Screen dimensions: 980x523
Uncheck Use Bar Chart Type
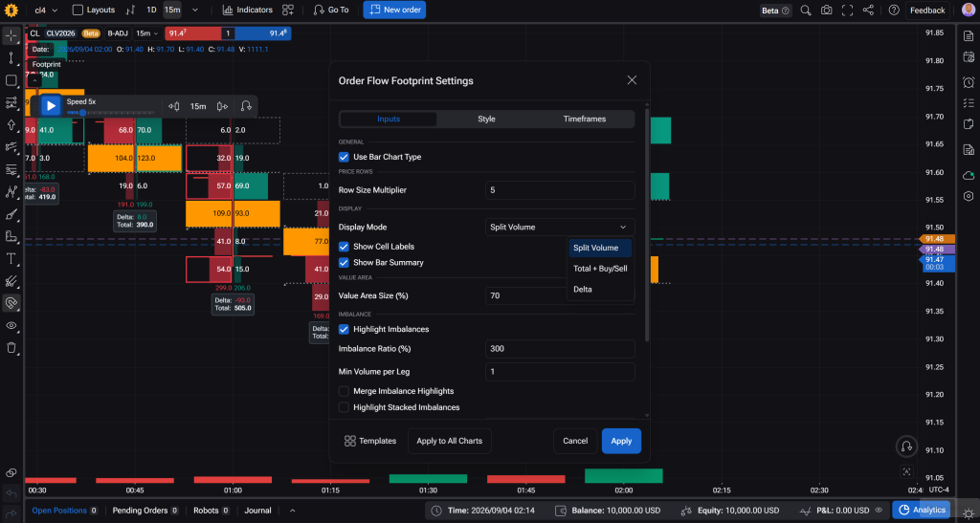344,157
